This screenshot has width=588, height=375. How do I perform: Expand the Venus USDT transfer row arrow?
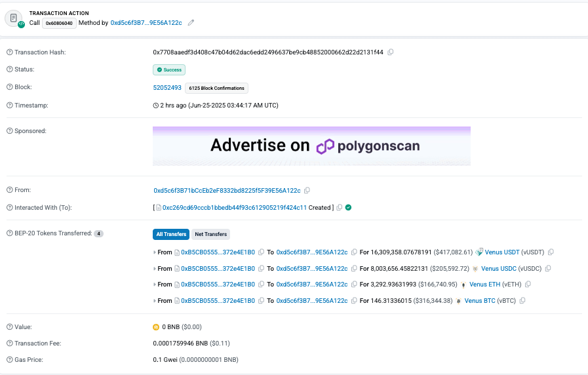click(x=155, y=252)
